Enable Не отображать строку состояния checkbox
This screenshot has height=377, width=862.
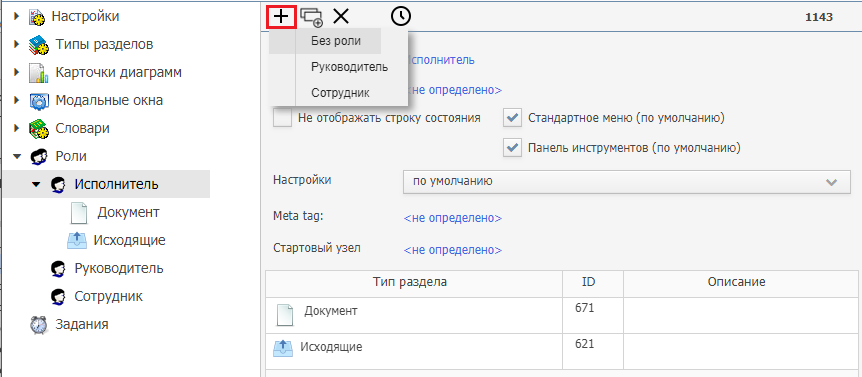[283, 118]
